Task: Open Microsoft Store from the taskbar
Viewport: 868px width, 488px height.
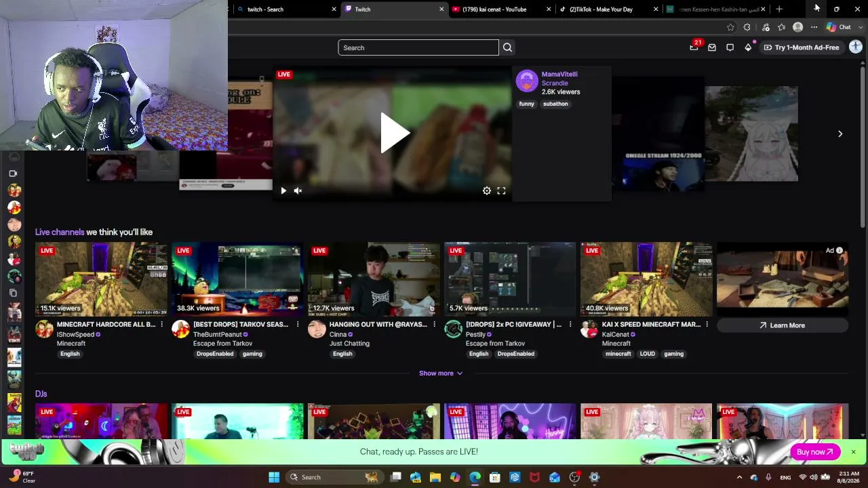Action: pyautogui.click(x=495, y=477)
